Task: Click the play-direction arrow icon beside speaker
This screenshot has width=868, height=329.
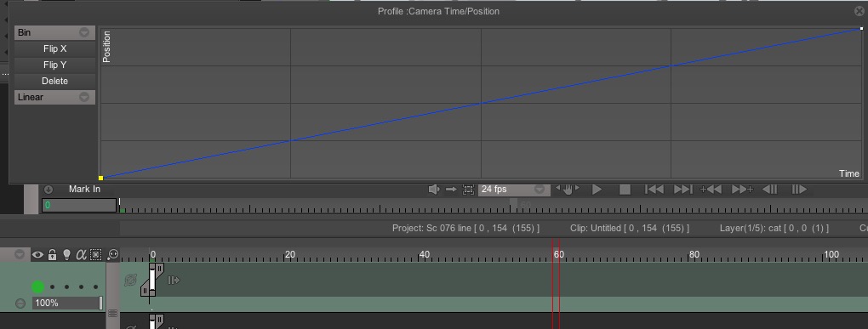Action: (451, 190)
